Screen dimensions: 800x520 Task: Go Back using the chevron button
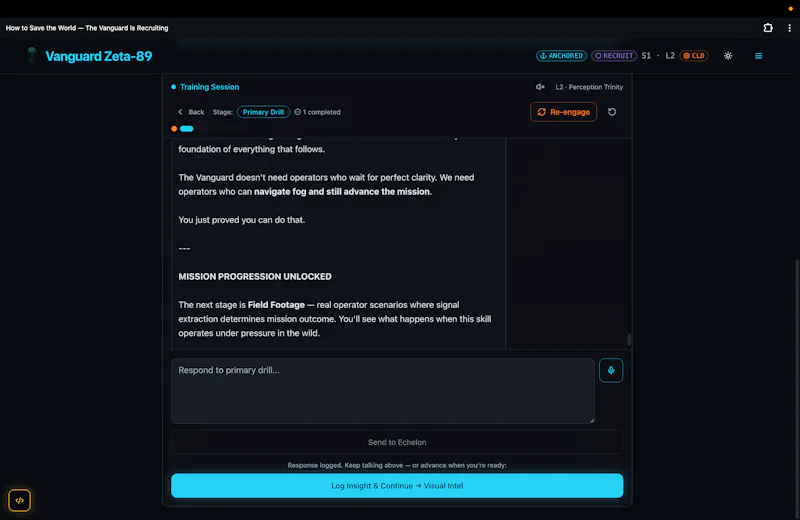(191, 112)
